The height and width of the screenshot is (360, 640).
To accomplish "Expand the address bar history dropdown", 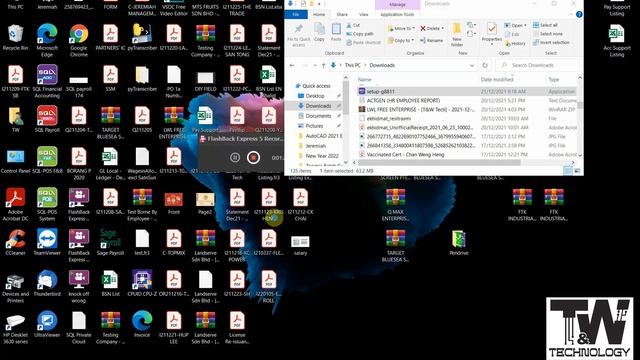I will [x=472, y=65].
